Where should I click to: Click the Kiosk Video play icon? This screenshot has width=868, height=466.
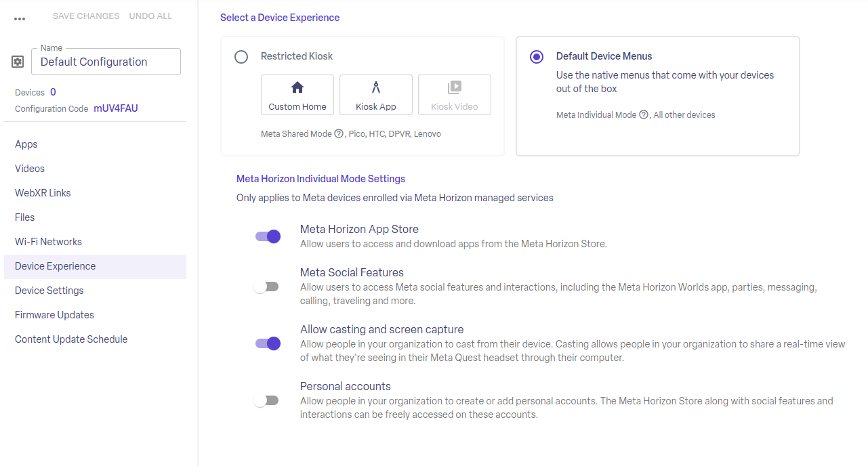point(455,87)
